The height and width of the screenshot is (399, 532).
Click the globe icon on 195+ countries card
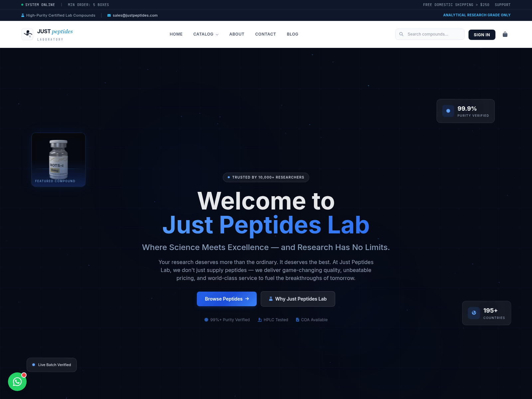tap(474, 313)
